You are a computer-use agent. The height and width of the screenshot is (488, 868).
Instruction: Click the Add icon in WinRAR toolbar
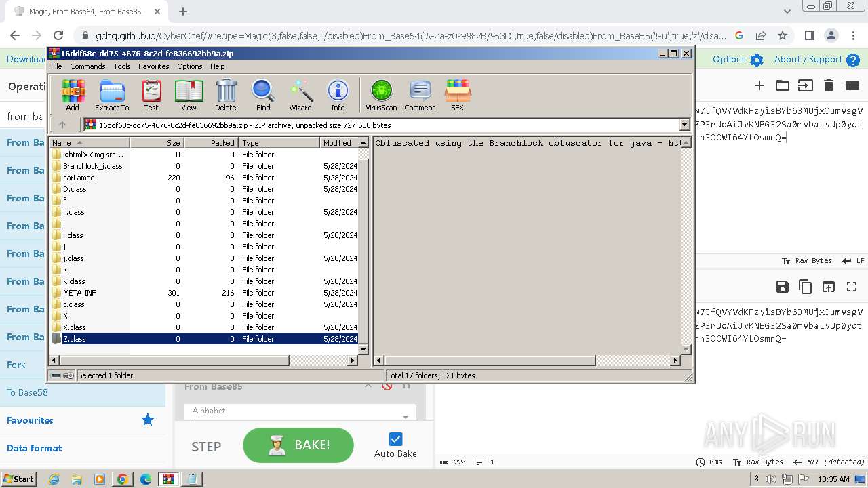[x=73, y=95]
